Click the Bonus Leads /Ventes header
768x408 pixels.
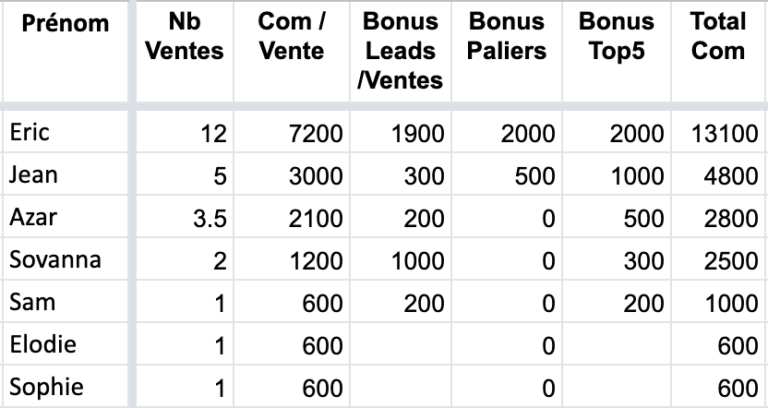click(x=400, y=51)
